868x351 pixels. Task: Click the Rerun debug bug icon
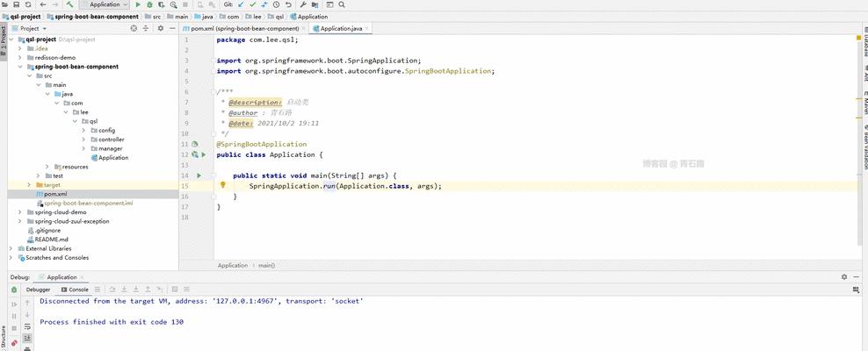tap(14, 290)
